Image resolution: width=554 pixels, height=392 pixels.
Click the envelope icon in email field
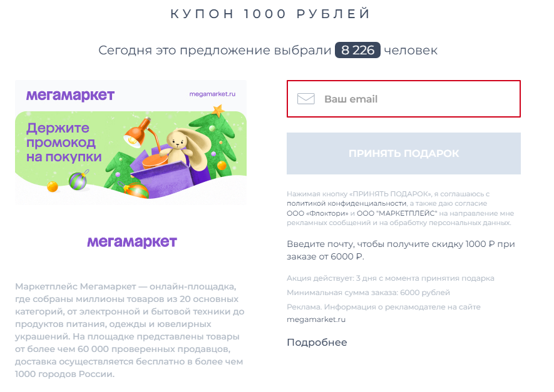306,99
